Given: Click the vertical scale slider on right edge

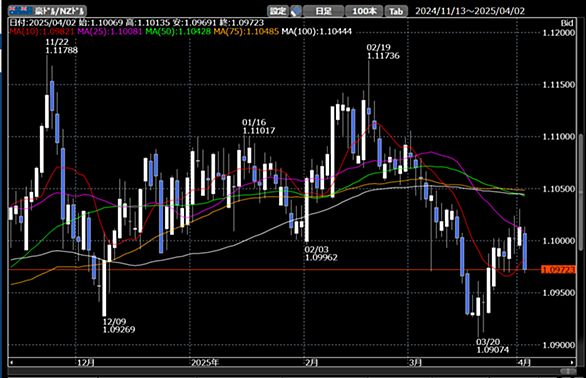Looking at the screenshot, I should pyautogui.click(x=581, y=192).
